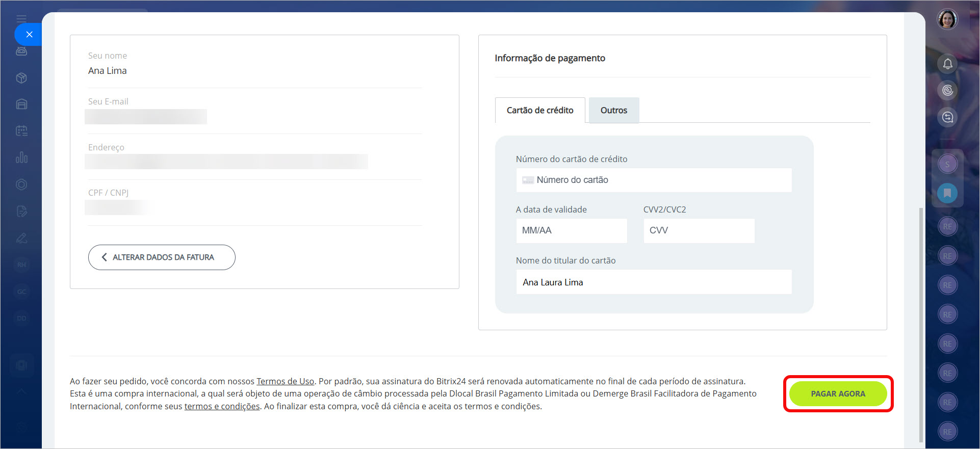
Task: Open notifications bell icon
Action: pyautogui.click(x=947, y=64)
